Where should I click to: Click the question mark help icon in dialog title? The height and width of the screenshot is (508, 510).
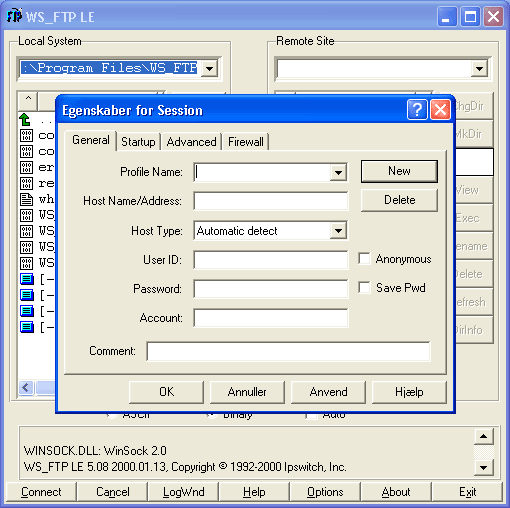(x=417, y=109)
